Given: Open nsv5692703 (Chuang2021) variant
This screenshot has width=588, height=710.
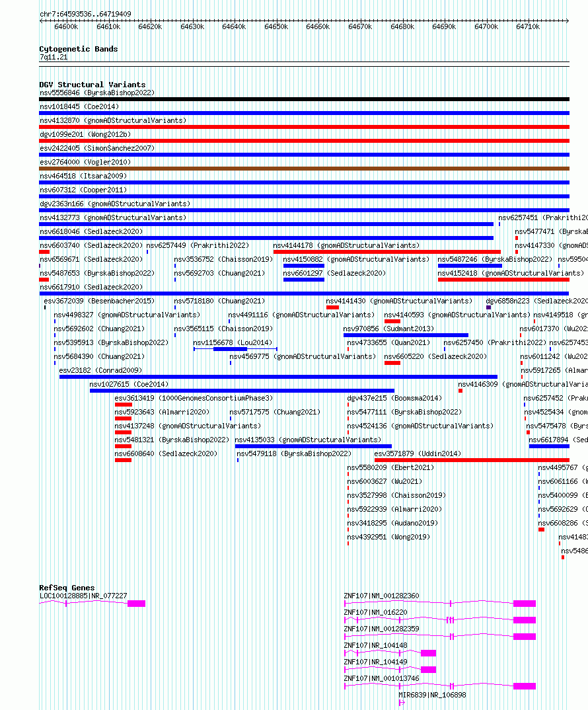Looking at the screenshot, I should (219, 274).
